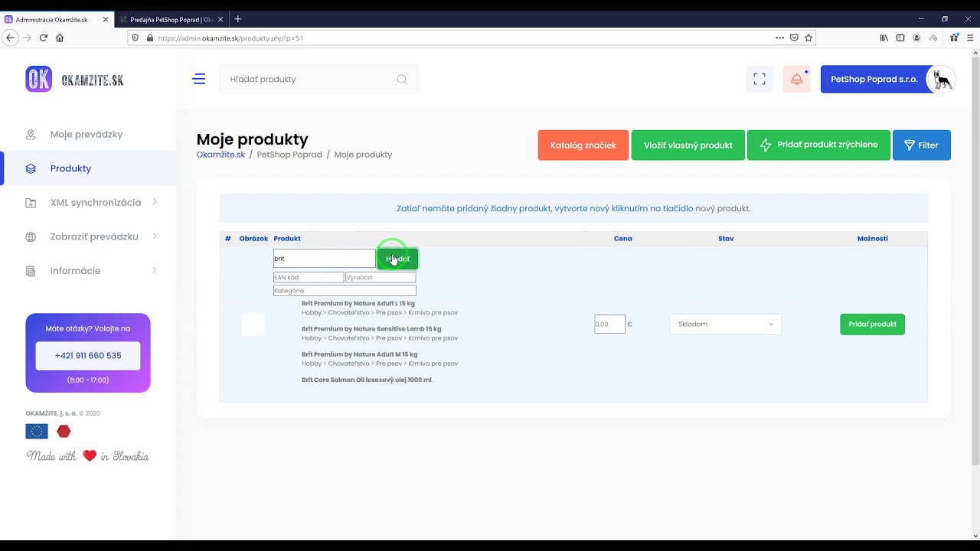Click the Možnosti column header
The height and width of the screenshot is (551, 980).
(873, 239)
